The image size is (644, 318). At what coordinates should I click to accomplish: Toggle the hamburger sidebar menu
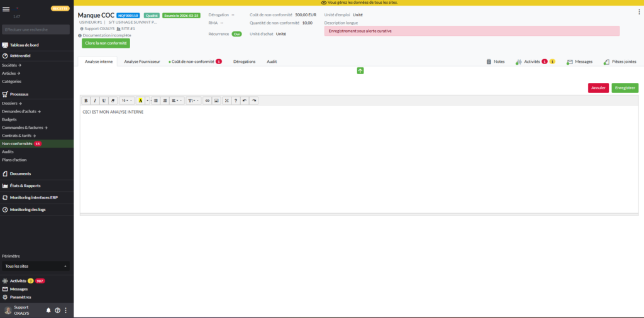[6, 9]
